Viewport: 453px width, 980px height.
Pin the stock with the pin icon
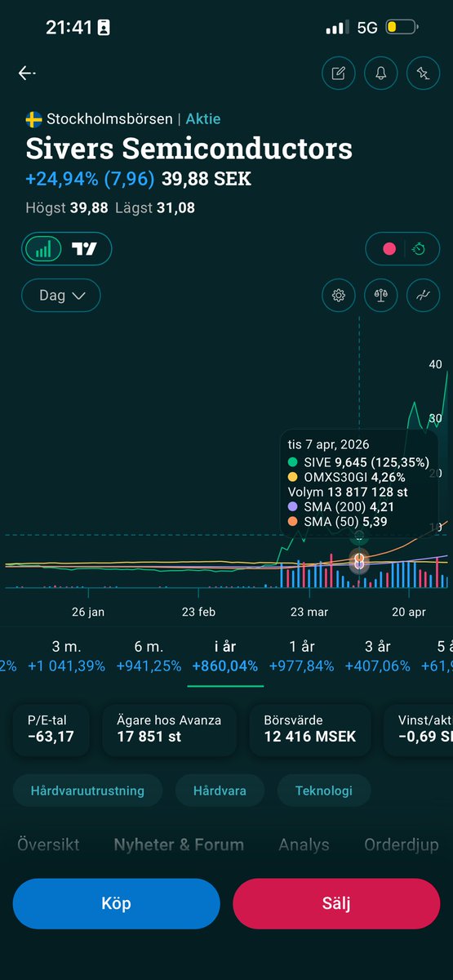(x=423, y=73)
